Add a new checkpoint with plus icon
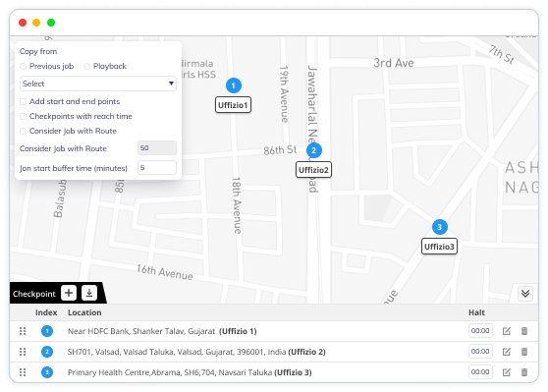The height and width of the screenshot is (392, 548). [x=69, y=293]
